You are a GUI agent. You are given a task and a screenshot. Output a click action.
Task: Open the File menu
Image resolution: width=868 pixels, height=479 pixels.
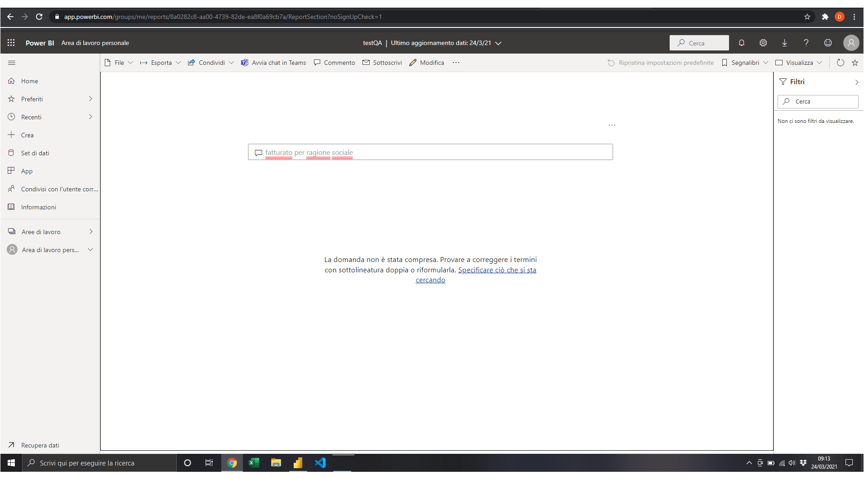(119, 63)
